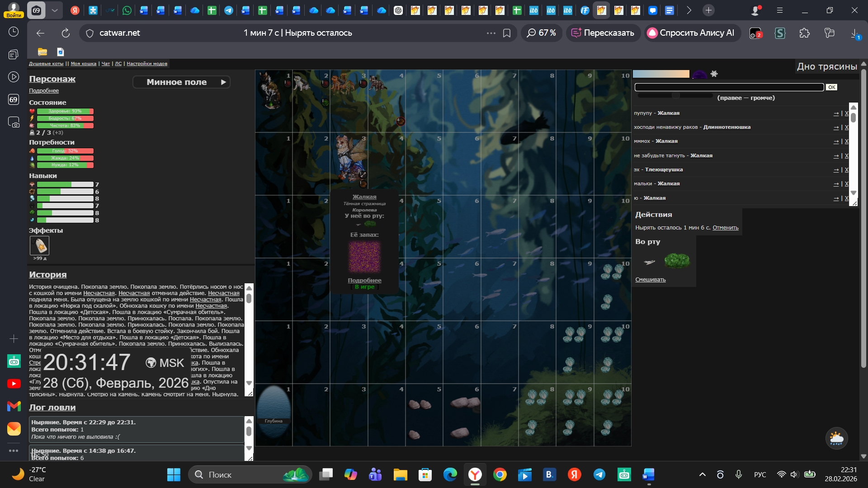868x488 pixels.
Task: Click the Смешивать link
Action: [650, 280]
